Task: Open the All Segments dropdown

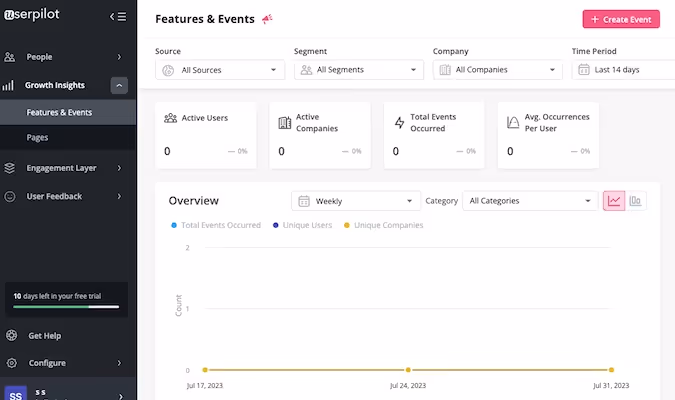Action: coord(359,70)
